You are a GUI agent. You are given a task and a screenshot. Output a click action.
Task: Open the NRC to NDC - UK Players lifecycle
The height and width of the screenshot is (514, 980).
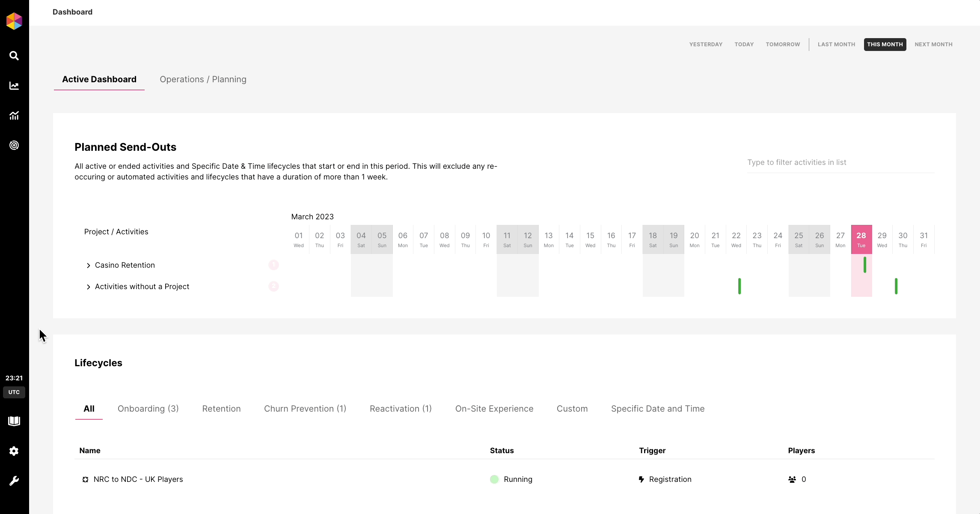[x=138, y=479]
